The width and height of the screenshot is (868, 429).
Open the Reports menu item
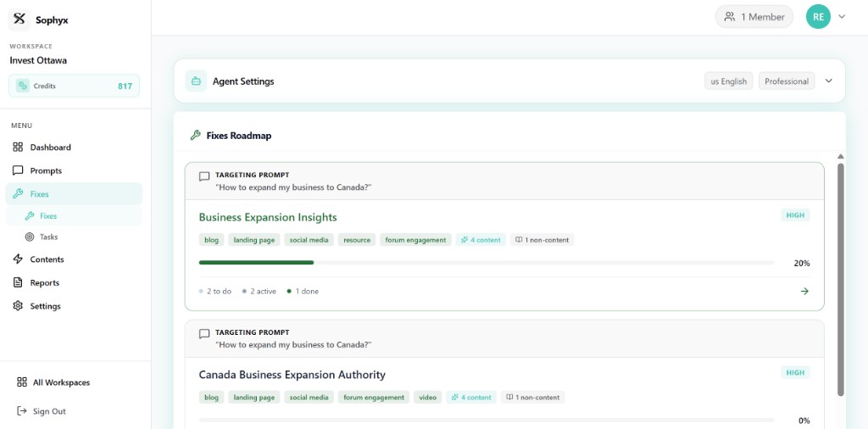[74, 282]
